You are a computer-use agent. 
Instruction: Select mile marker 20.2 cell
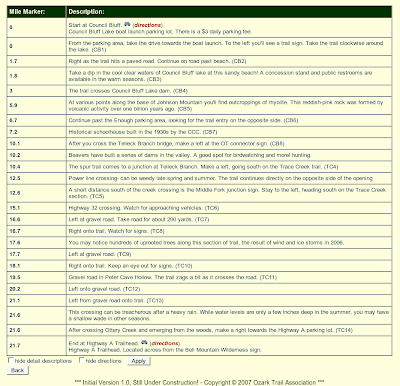(x=36, y=289)
